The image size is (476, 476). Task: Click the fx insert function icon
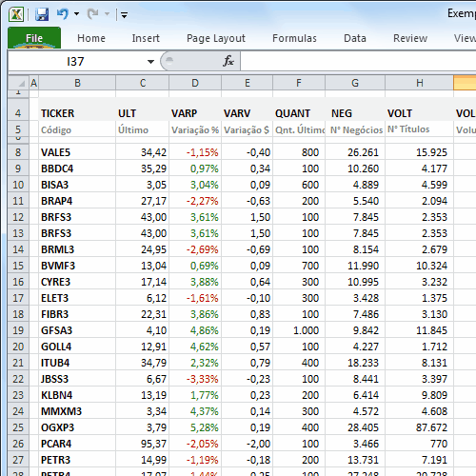(x=228, y=61)
